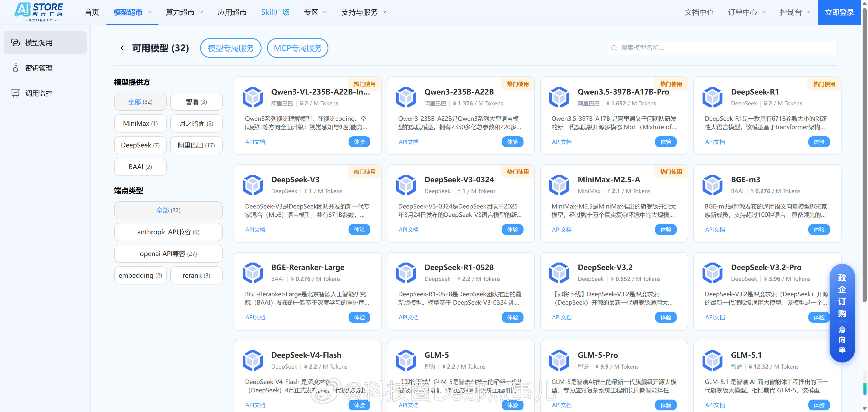Click the BGE-Reranker-Large cube icon
Image resolution: width=868 pixels, height=412 pixels.
point(253,272)
